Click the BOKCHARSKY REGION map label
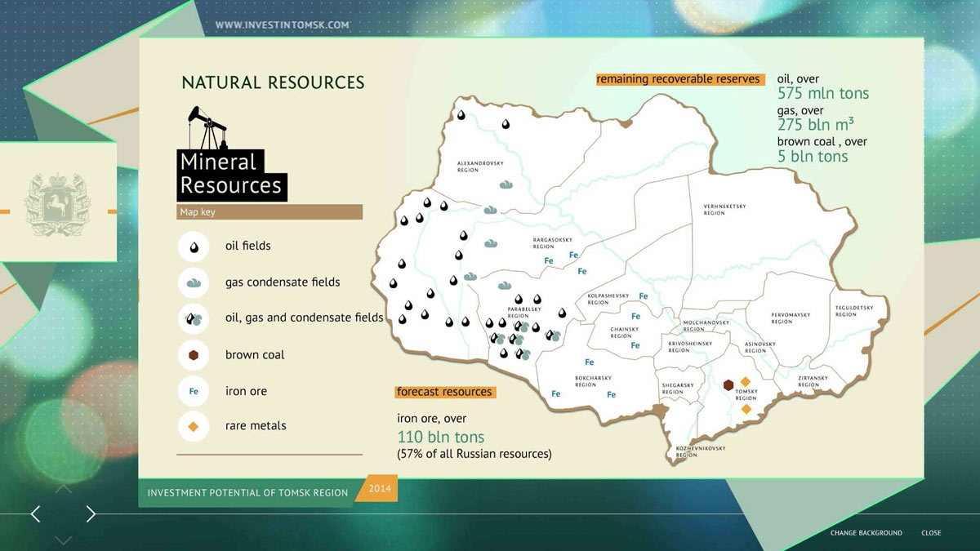The width and height of the screenshot is (980, 551). click(x=594, y=381)
